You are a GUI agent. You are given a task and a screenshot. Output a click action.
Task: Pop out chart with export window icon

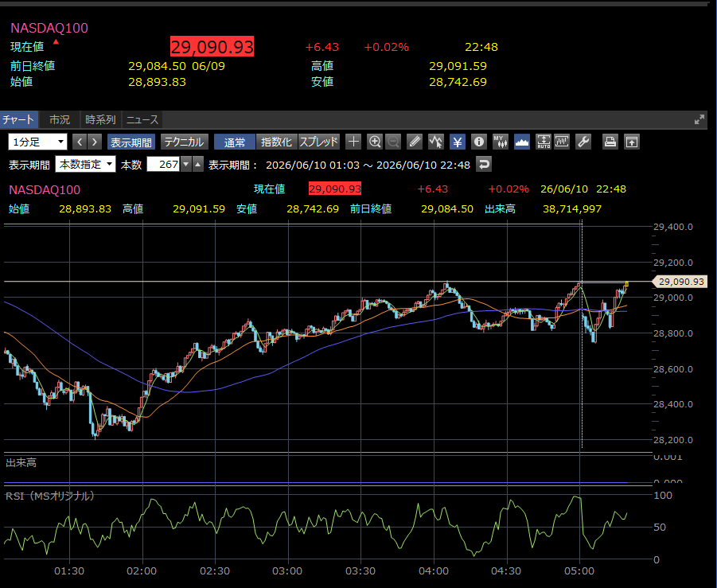click(632, 142)
